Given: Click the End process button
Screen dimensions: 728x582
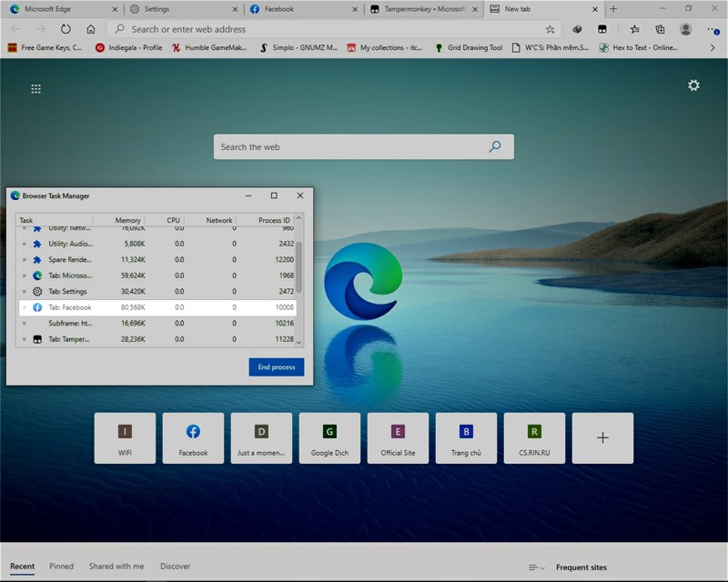Looking at the screenshot, I should click(x=277, y=367).
